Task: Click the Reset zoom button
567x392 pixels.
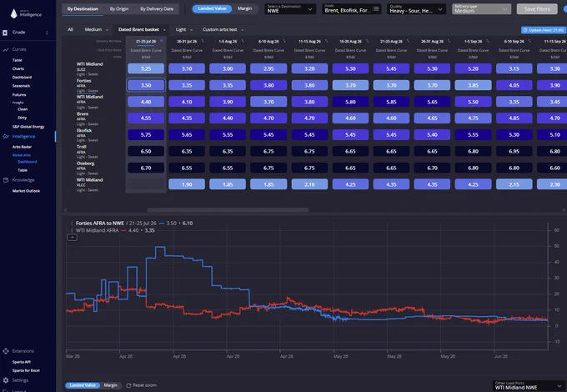Action: 142,385
